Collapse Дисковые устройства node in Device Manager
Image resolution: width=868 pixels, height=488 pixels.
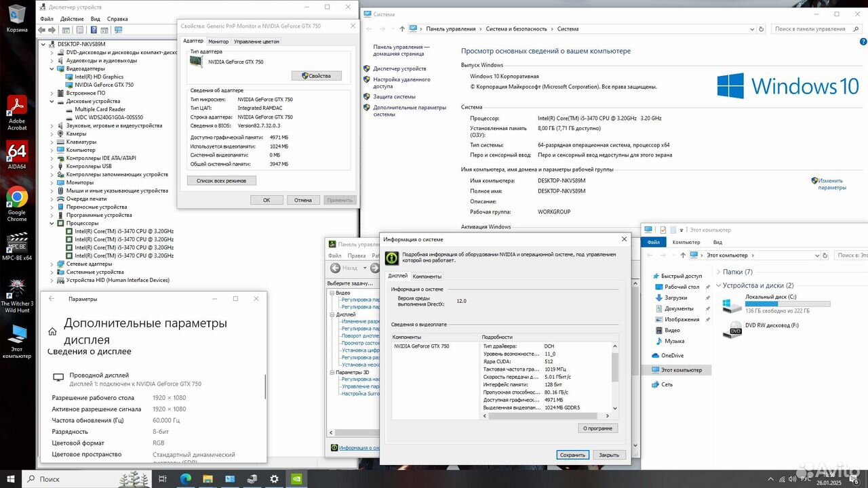point(53,101)
